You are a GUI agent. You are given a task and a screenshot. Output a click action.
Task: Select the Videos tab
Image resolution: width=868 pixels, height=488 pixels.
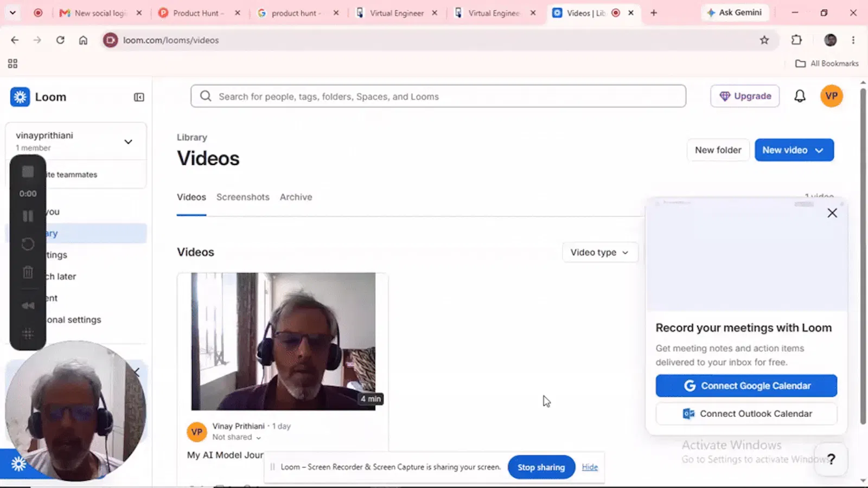[x=192, y=197]
